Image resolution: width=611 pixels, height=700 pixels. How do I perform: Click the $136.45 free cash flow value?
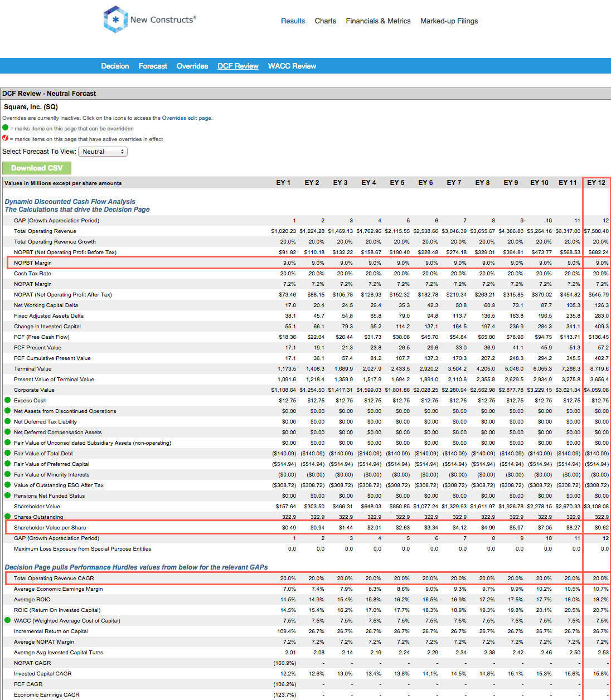pos(599,337)
